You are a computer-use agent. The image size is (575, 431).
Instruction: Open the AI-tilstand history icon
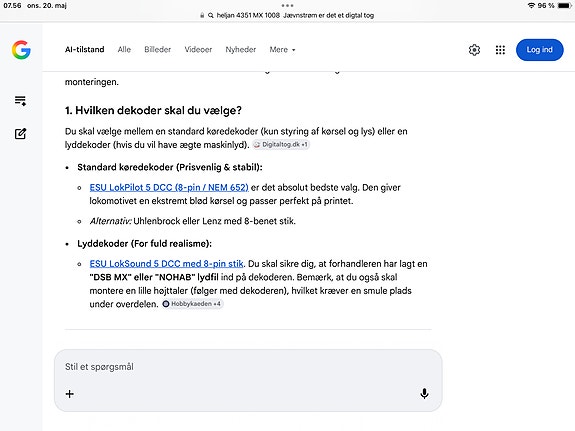coord(20,101)
